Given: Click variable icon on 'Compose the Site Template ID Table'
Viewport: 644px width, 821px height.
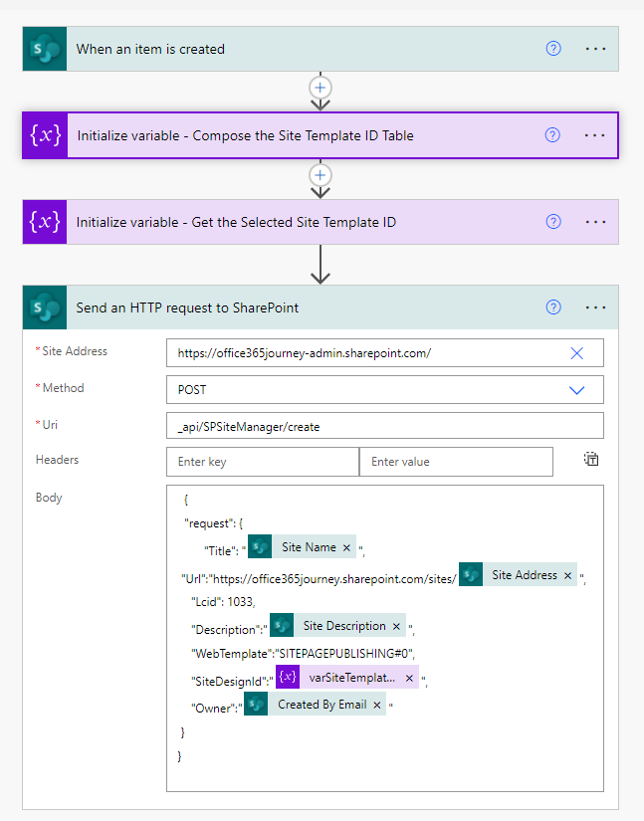Looking at the screenshot, I should (45, 135).
